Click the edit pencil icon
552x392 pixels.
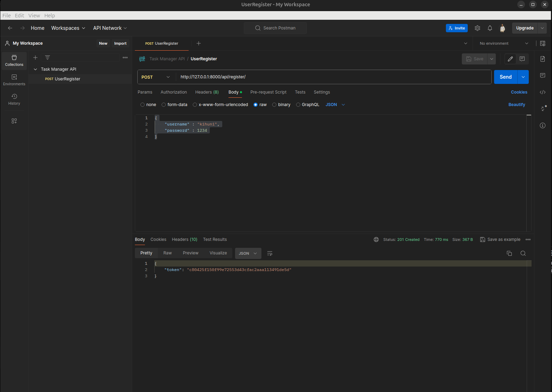click(x=510, y=59)
